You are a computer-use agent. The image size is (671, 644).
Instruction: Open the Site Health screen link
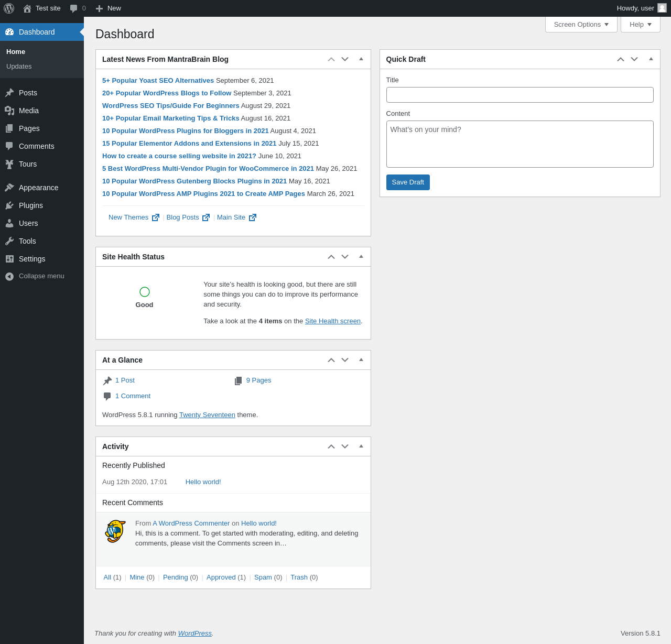pos(333,321)
